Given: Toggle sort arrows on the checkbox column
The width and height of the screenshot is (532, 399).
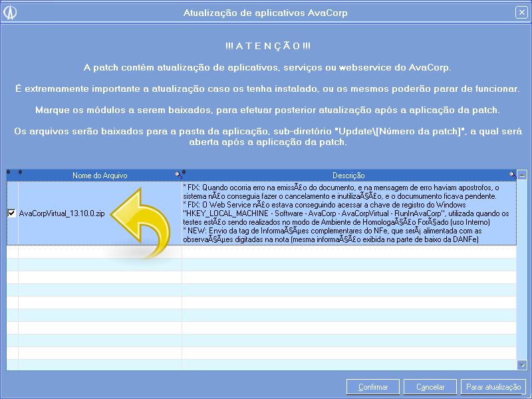Looking at the screenshot, I should coord(9,172).
